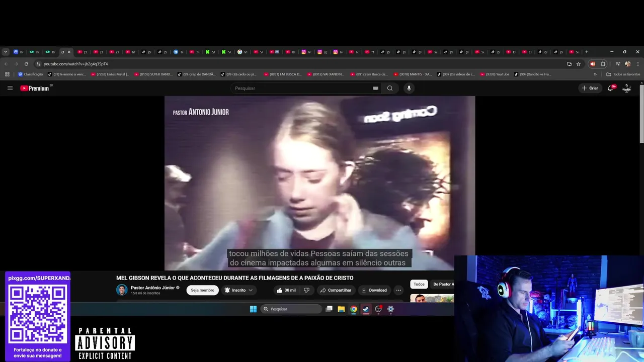Open Task View in the taskbar
The height and width of the screenshot is (362, 644).
[x=329, y=309]
